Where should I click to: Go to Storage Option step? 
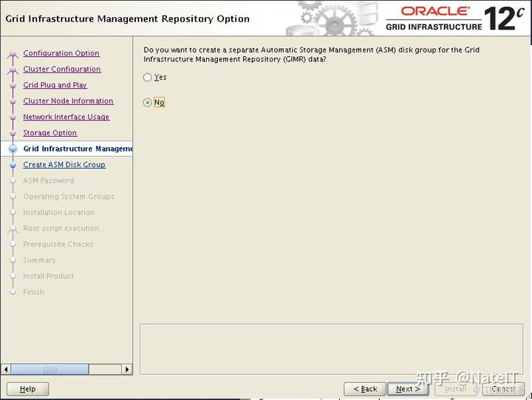tap(50, 133)
